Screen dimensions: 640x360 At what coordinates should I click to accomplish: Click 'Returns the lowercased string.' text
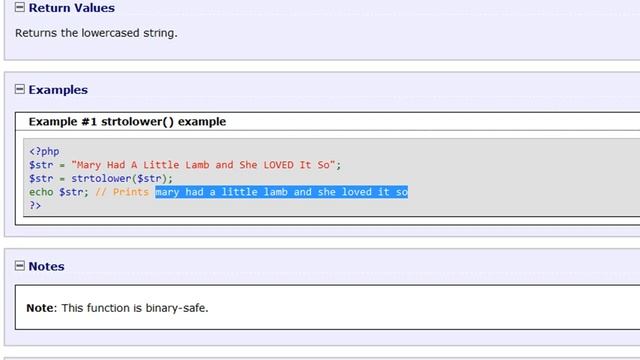[x=96, y=33]
